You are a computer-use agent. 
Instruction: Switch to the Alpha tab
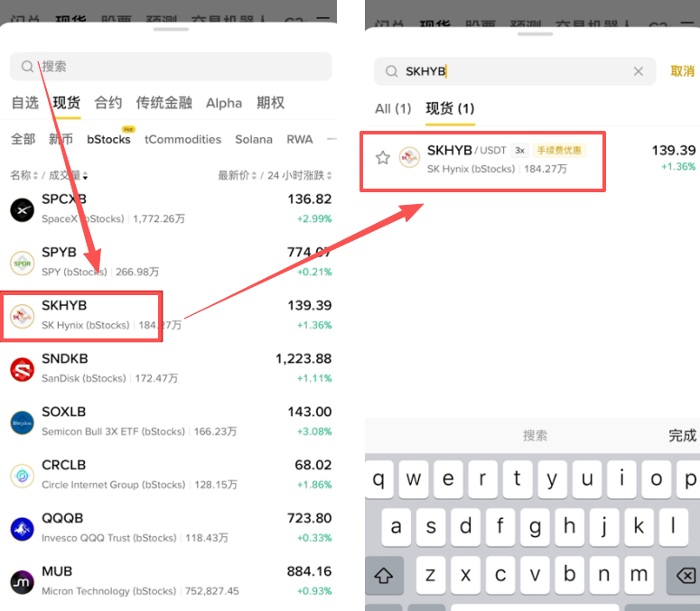point(224,103)
